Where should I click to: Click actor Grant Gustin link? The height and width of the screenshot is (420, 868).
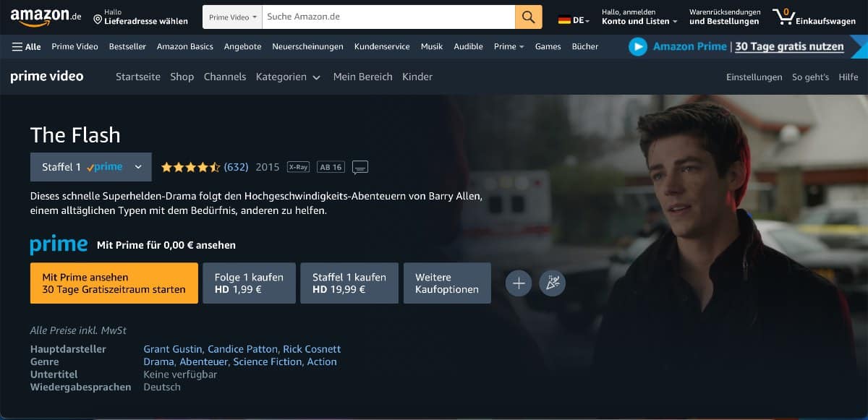(174, 349)
